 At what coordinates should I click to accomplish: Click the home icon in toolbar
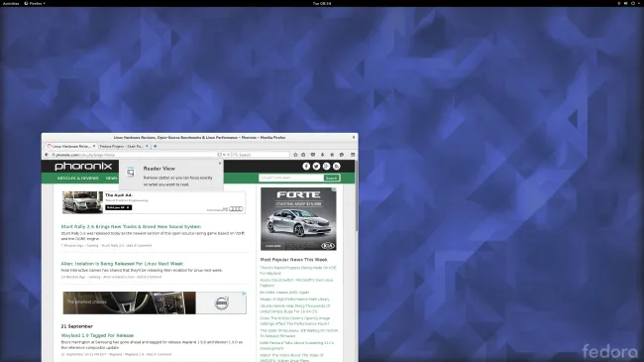click(332, 155)
